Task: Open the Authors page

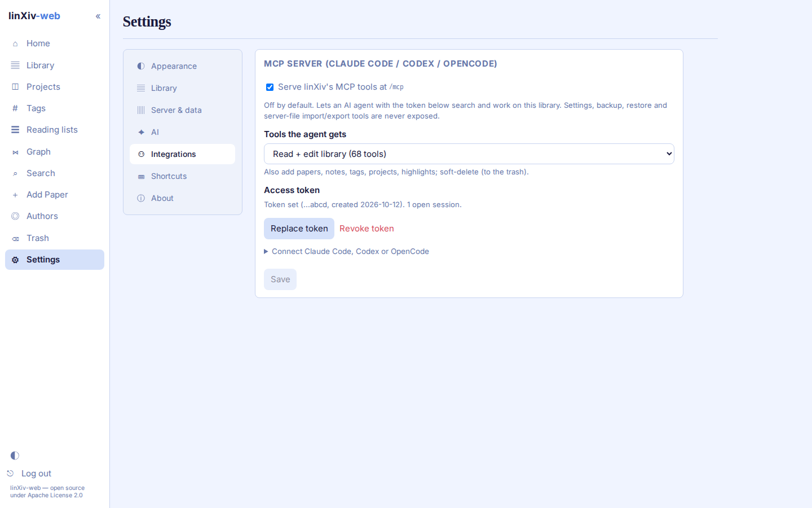Action: (x=55, y=216)
